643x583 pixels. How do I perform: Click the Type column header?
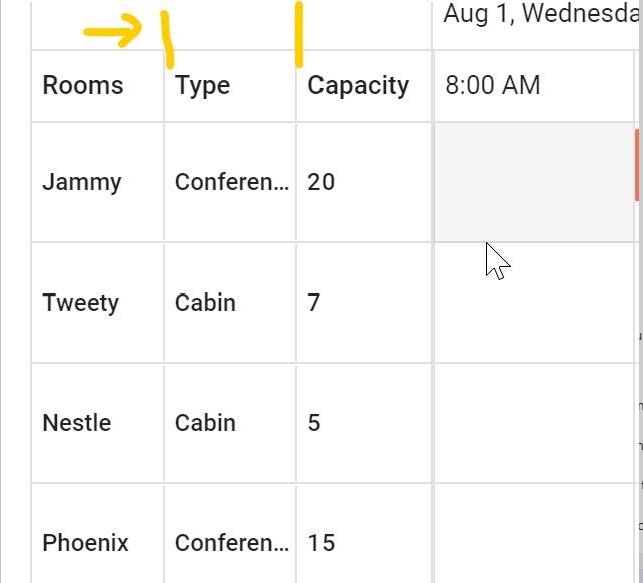pyautogui.click(x=203, y=86)
